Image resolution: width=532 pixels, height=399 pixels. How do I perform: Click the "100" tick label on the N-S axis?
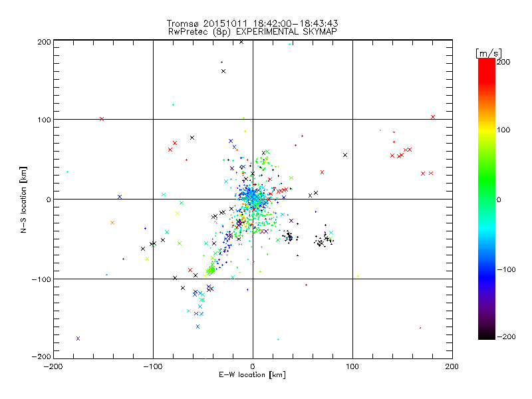click(44, 120)
